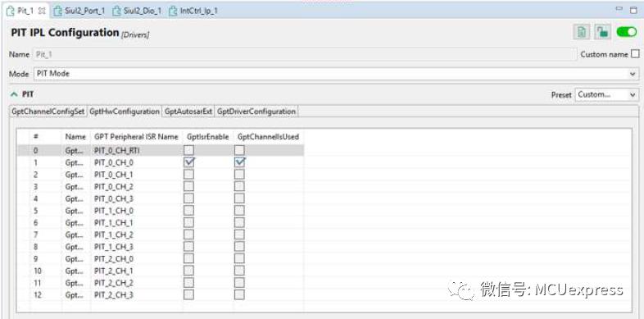Open the GptAutosarExt tab
This screenshot has height=319, width=644.
188,112
